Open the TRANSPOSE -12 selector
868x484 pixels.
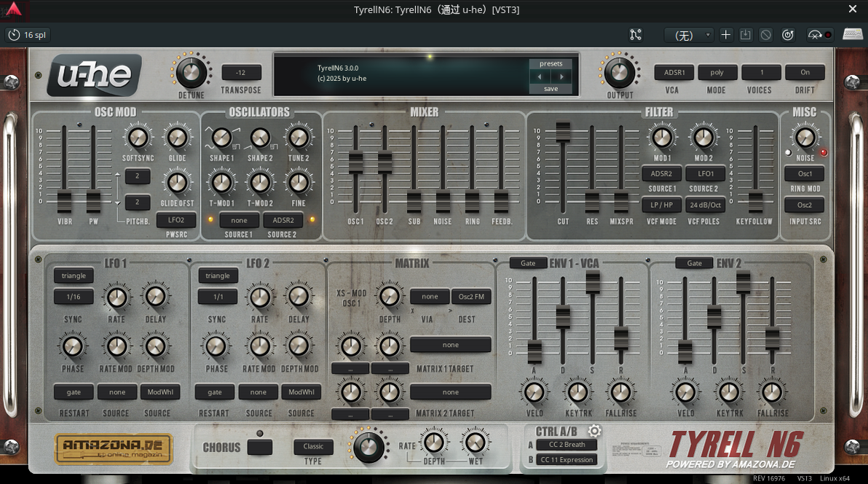coord(241,73)
